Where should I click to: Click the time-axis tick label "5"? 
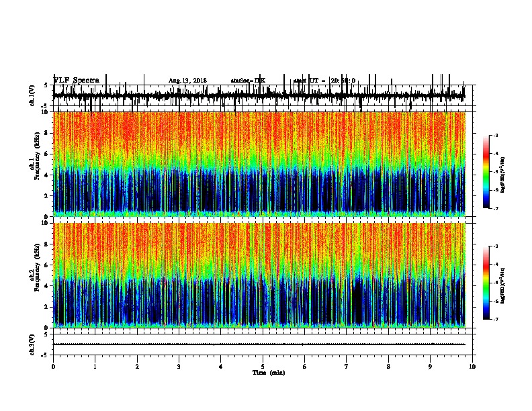[x=263, y=367]
